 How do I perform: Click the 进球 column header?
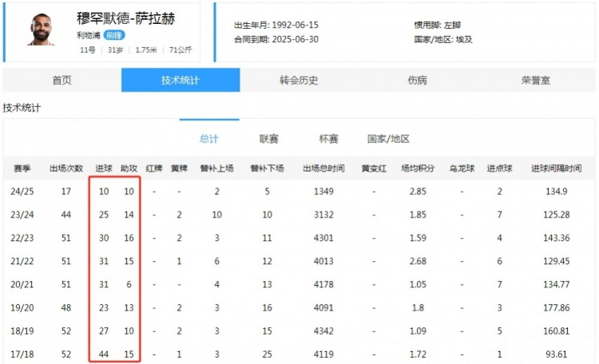coord(104,169)
